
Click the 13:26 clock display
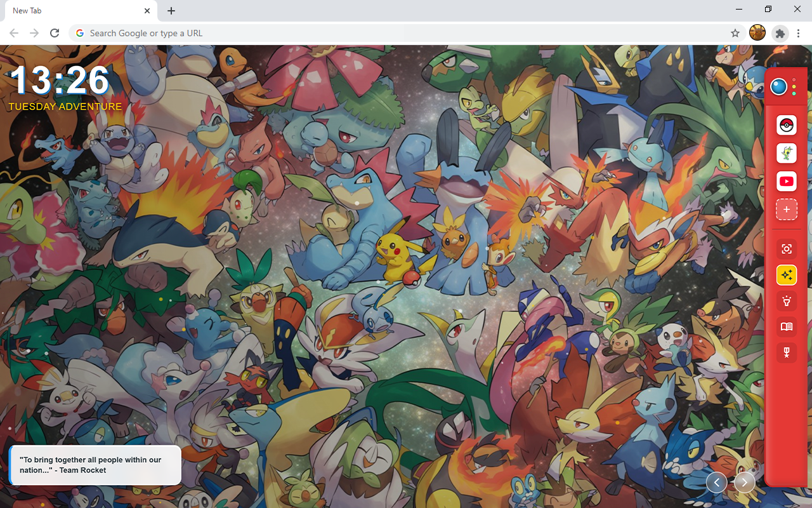coord(60,81)
